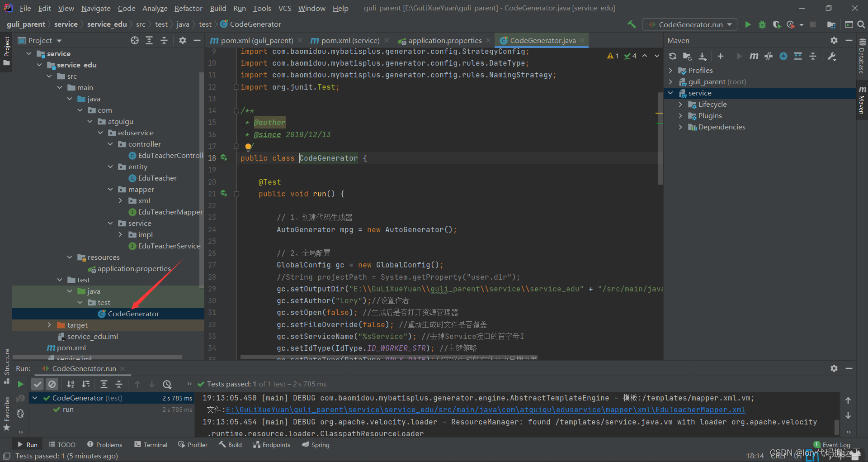Debug CodeGenerator.run with the bug icon
Viewport: 868px width, 462px height.
point(762,24)
